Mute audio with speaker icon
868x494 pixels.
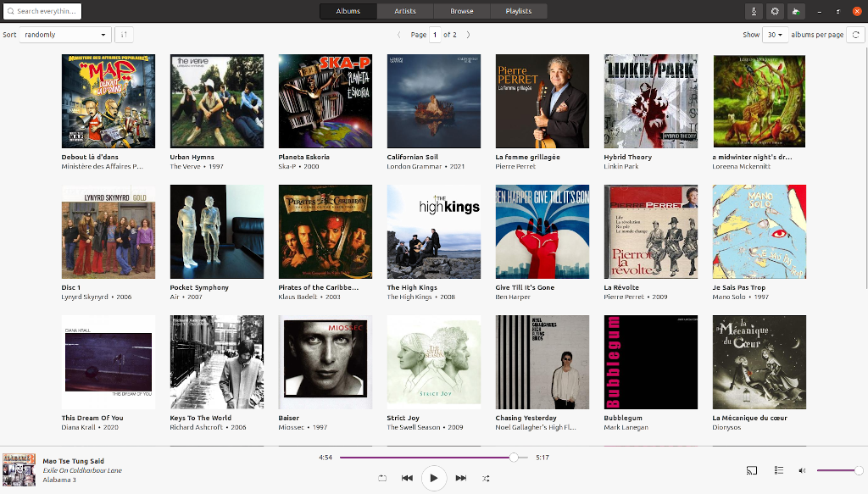point(802,470)
